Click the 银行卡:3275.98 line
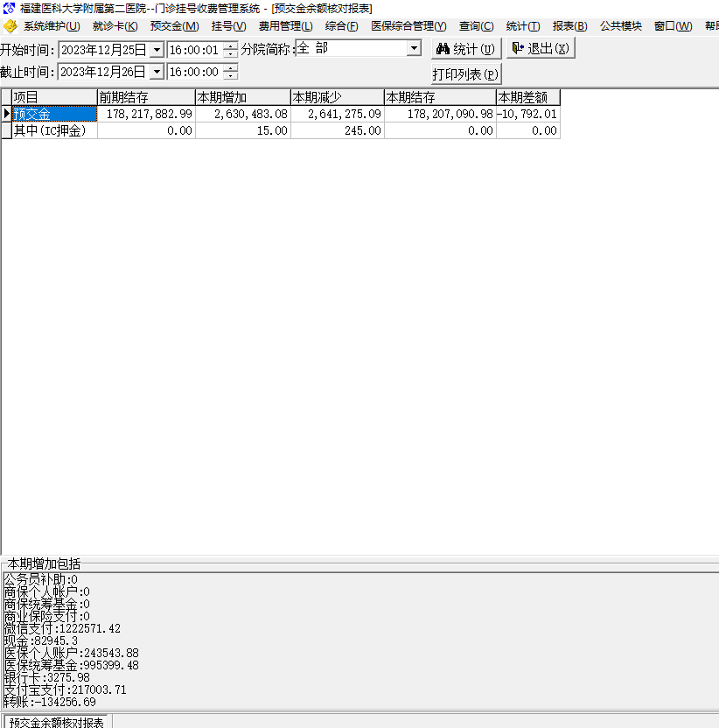Image resolution: width=719 pixels, height=728 pixels. (47, 677)
